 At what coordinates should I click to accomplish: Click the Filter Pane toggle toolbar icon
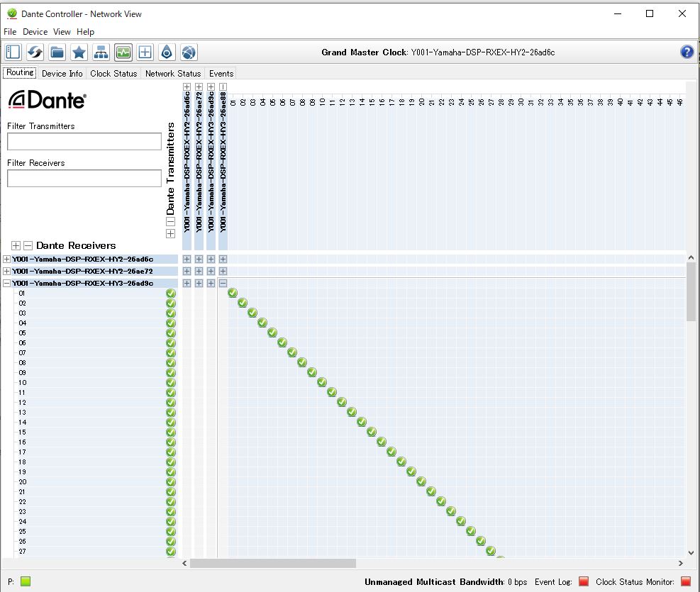13,52
